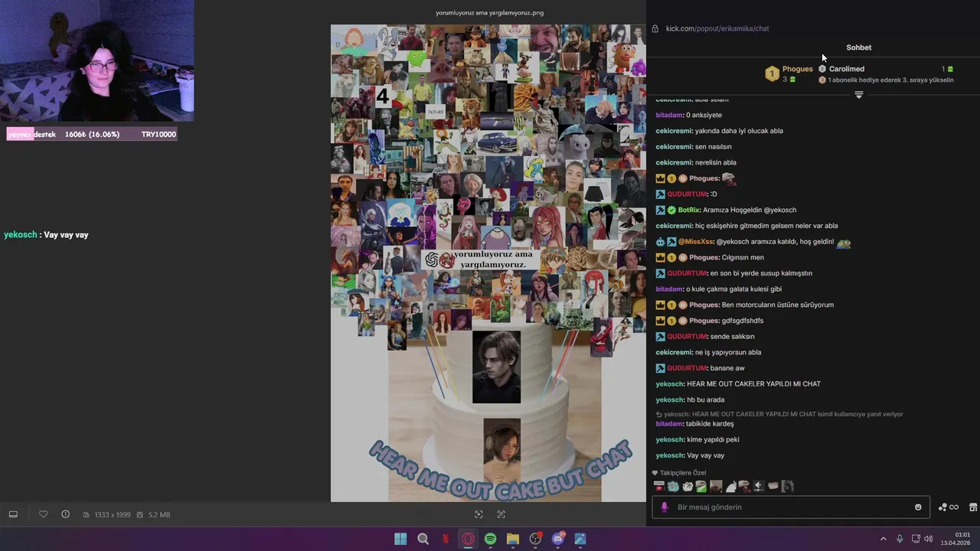980x551 pixels.
Task: Open OBS Studio from the taskbar
Action: [535, 539]
